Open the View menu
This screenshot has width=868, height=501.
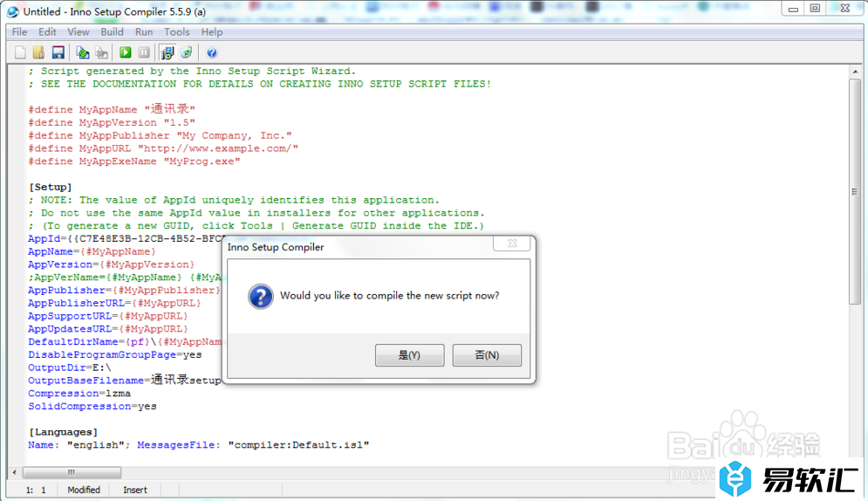(78, 32)
